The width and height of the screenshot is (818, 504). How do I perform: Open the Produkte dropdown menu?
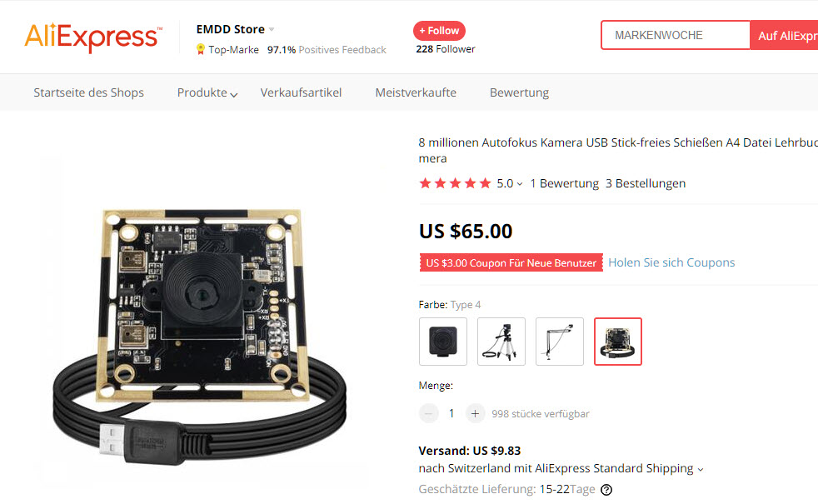click(x=207, y=92)
